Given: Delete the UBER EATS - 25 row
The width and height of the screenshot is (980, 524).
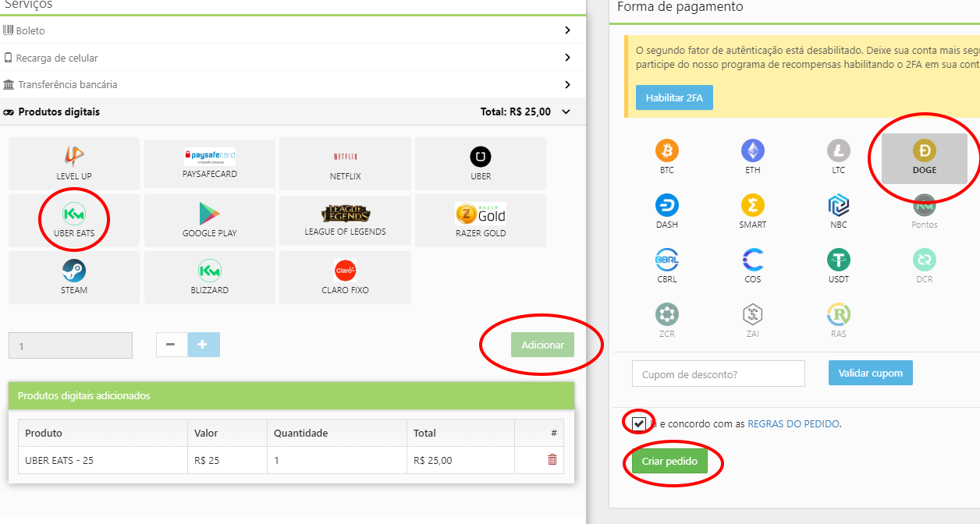Looking at the screenshot, I should pyautogui.click(x=552, y=460).
